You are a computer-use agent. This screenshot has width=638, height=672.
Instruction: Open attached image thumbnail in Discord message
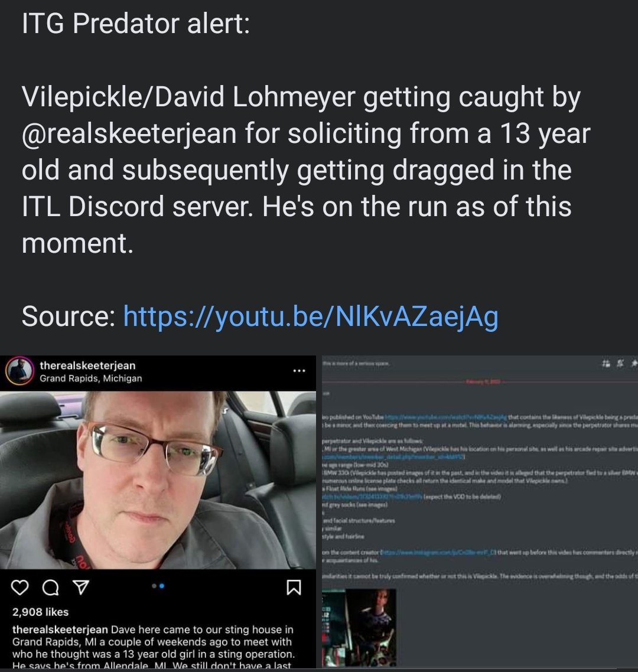tap(359, 628)
